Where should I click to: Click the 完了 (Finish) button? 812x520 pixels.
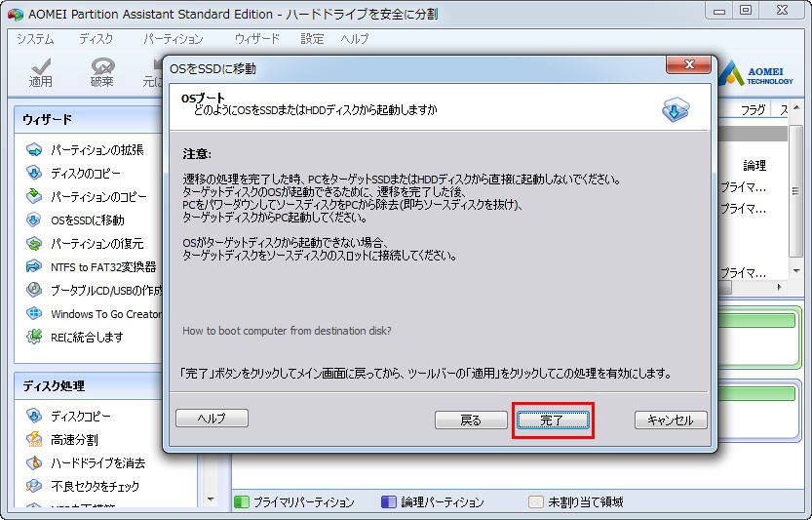tap(553, 420)
